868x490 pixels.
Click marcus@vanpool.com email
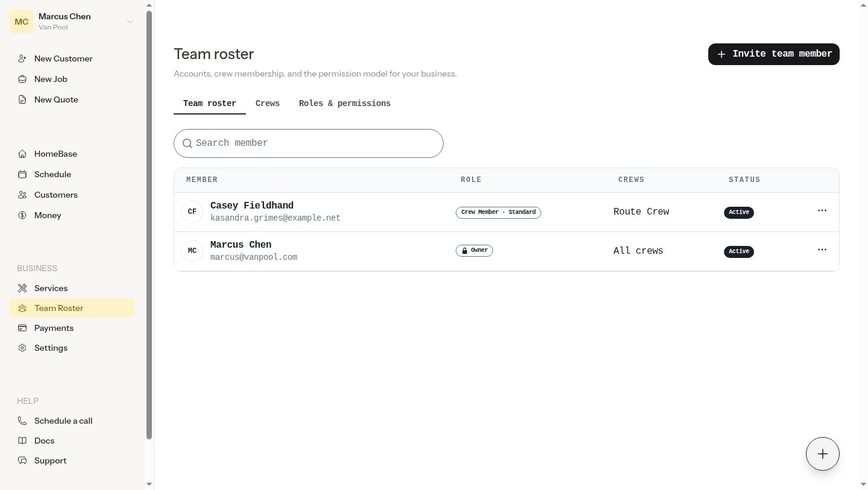254,257
